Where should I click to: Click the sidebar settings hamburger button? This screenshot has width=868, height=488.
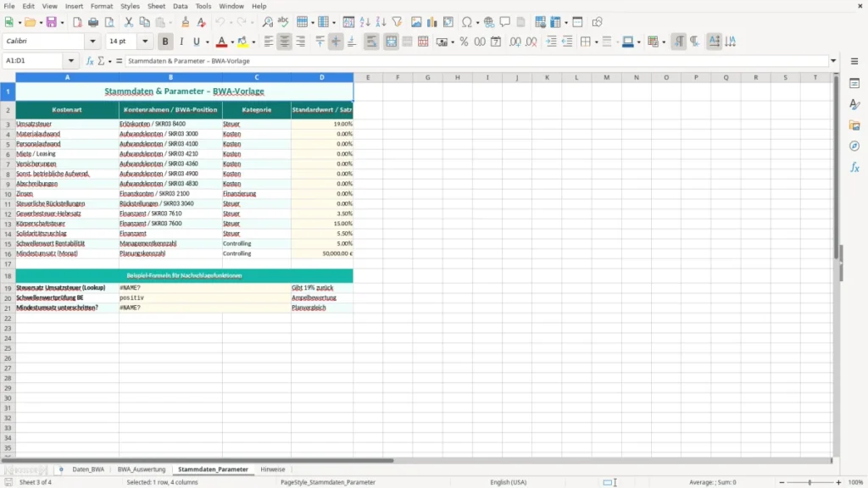(854, 61)
